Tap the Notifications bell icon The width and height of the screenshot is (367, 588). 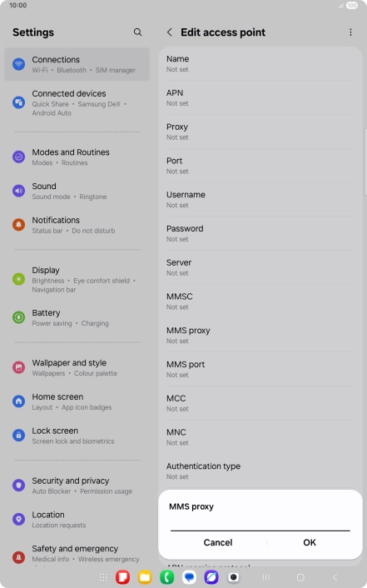tap(19, 225)
